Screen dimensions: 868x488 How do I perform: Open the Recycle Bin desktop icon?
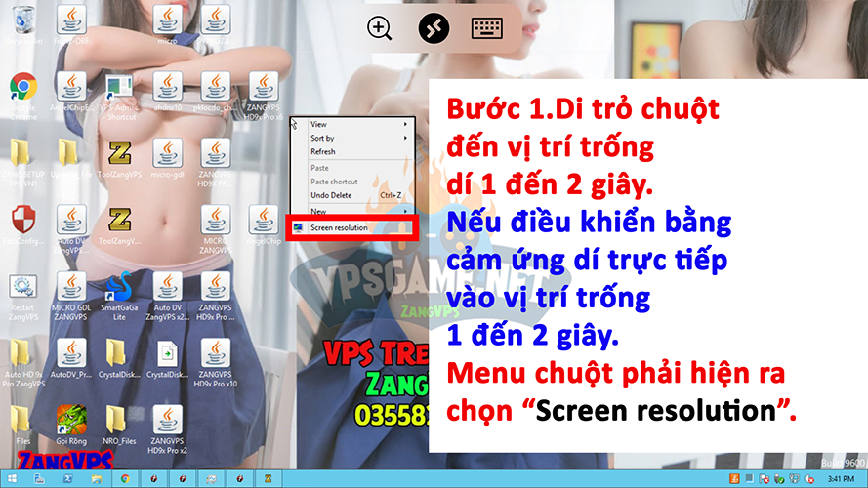21,22
